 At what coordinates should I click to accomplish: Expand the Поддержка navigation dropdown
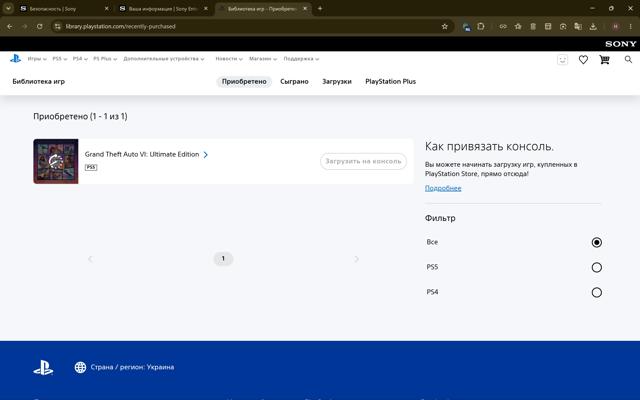[x=301, y=59]
